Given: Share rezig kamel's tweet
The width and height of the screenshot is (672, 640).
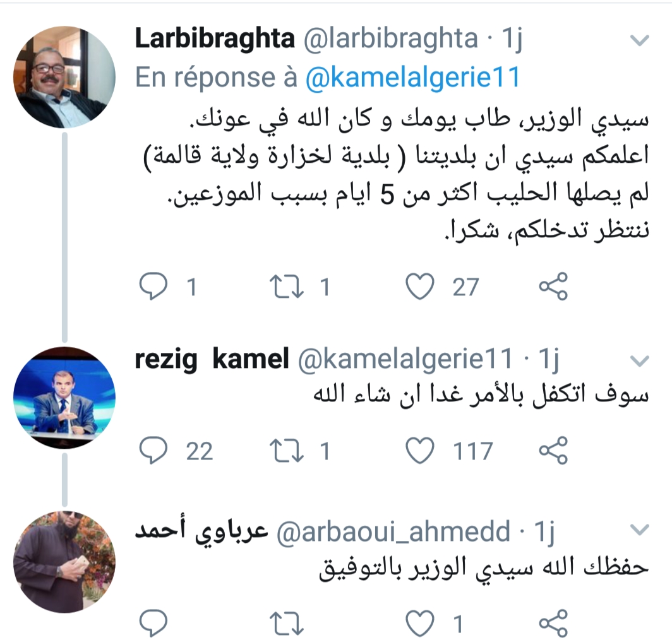Looking at the screenshot, I should 553,451.
